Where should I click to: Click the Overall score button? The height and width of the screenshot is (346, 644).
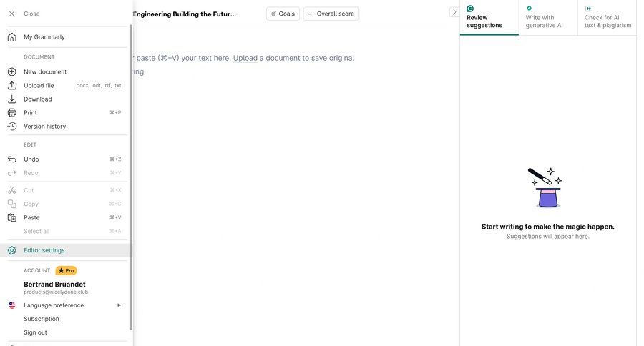(x=331, y=14)
